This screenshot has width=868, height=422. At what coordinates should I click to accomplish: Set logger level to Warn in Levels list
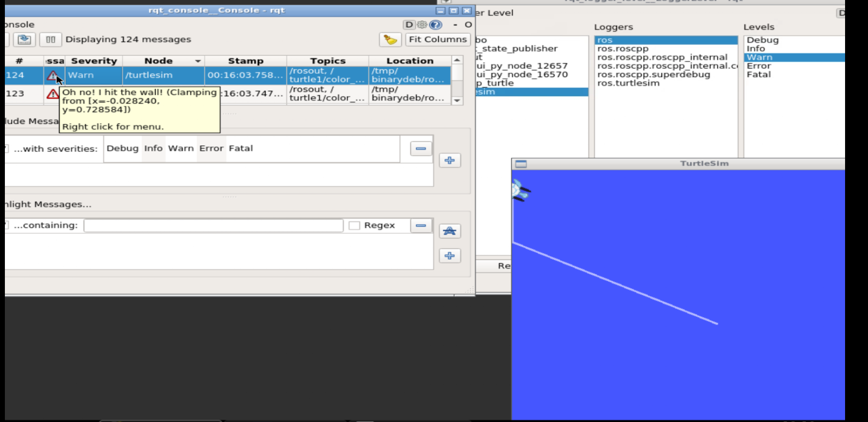pyautogui.click(x=794, y=58)
